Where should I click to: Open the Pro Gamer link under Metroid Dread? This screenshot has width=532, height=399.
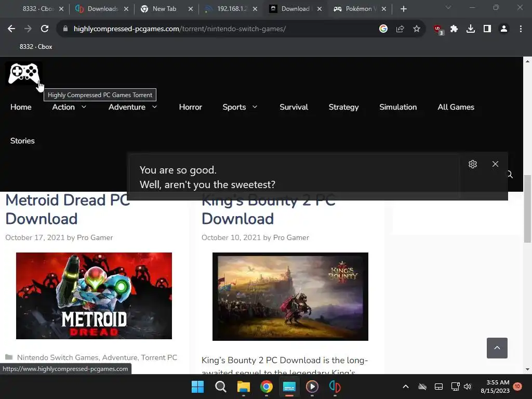[95, 237]
